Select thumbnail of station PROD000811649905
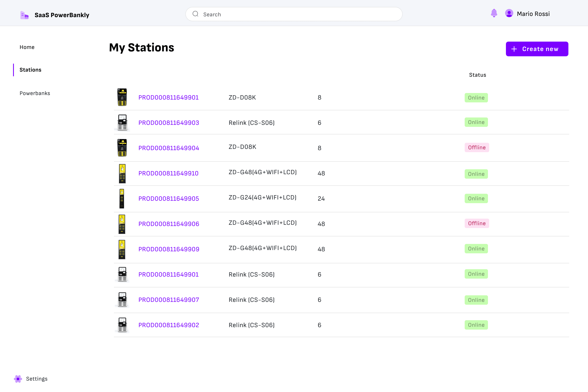This screenshot has height=392, width=588. [x=122, y=198]
